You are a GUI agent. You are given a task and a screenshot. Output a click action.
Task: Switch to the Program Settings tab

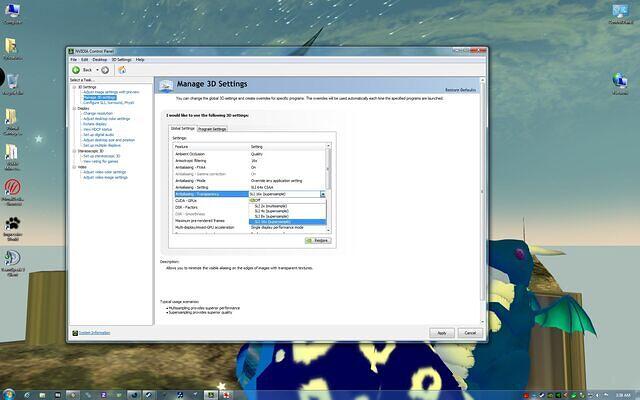(x=212, y=129)
